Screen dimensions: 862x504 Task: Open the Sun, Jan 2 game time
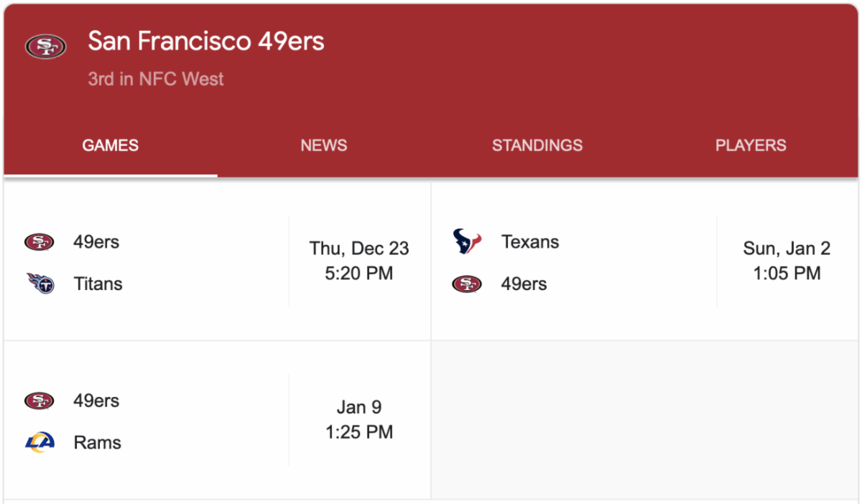[x=787, y=261]
